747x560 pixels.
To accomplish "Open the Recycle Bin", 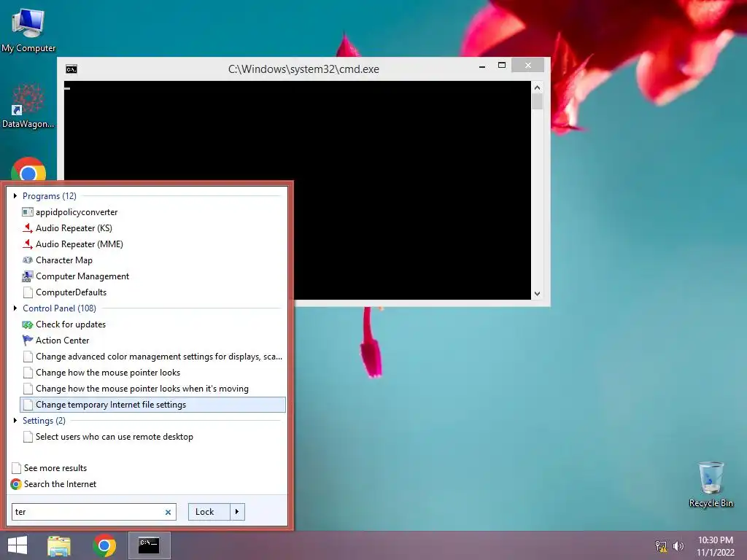I will [x=711, y=484].
